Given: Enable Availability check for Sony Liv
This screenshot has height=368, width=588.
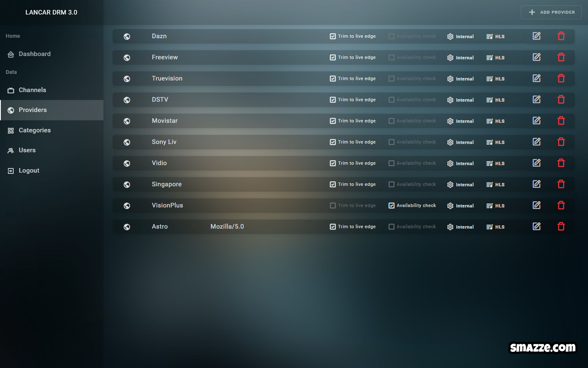Looking at the screenshot, I should [391, 142].
